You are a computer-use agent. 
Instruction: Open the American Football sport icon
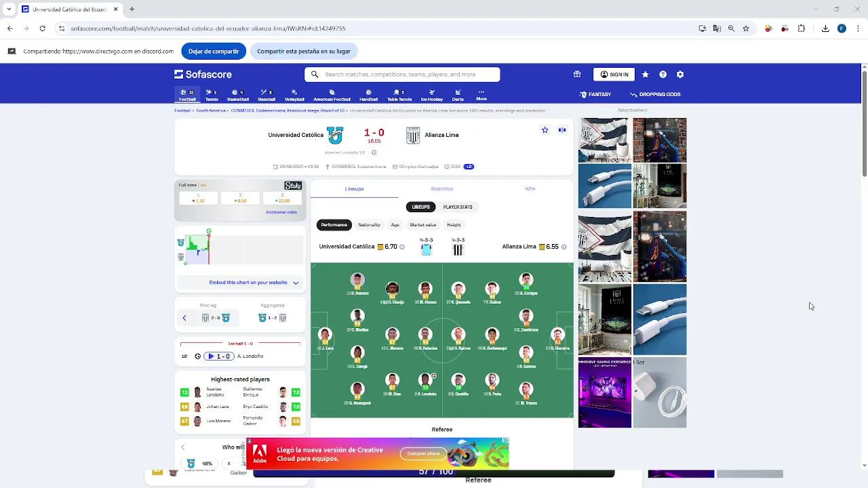332,95
